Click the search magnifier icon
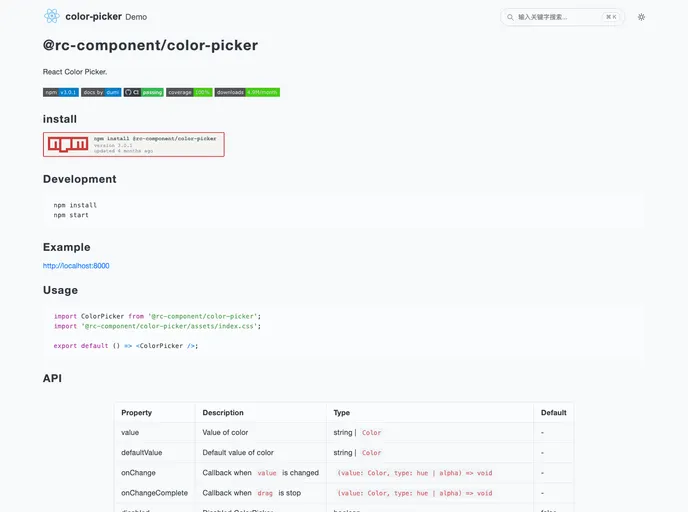 pyautogui.click(x=510, y=17)
